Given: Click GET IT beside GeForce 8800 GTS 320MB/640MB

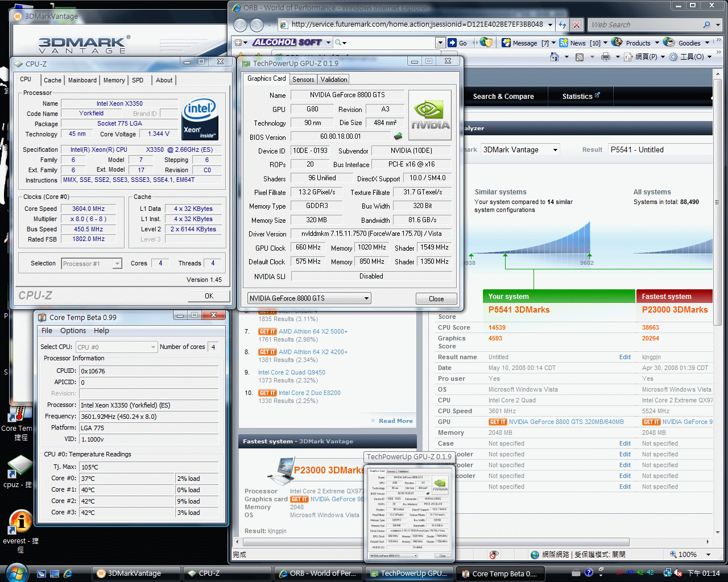Looking at the screenshot, I should (498, 422).
